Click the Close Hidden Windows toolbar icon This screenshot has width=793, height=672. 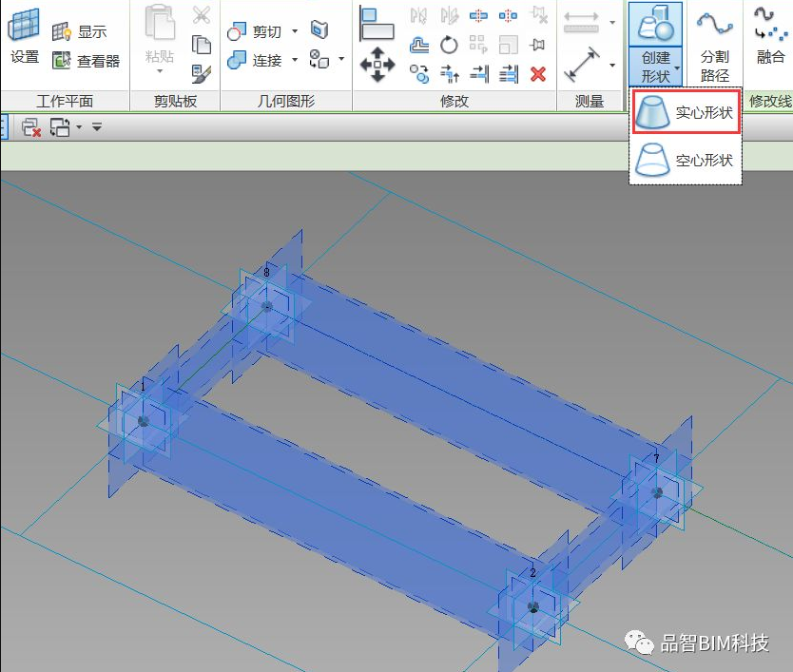(30, 126)
